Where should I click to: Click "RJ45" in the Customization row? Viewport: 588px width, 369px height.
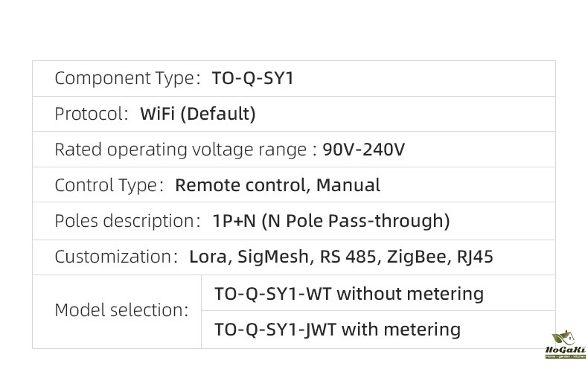click(476, 257)
